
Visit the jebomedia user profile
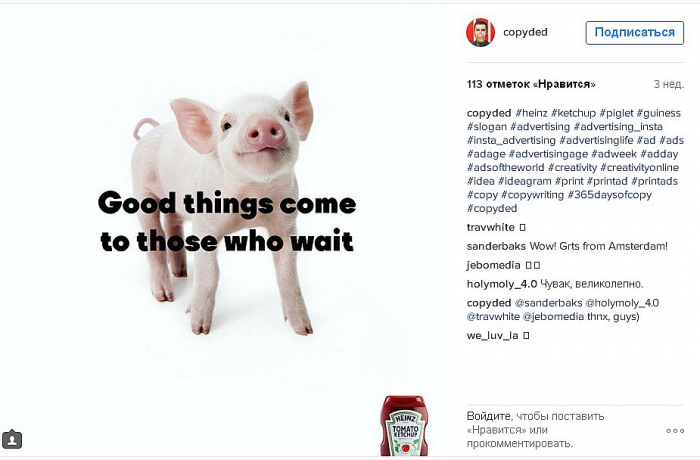point(493,265)
